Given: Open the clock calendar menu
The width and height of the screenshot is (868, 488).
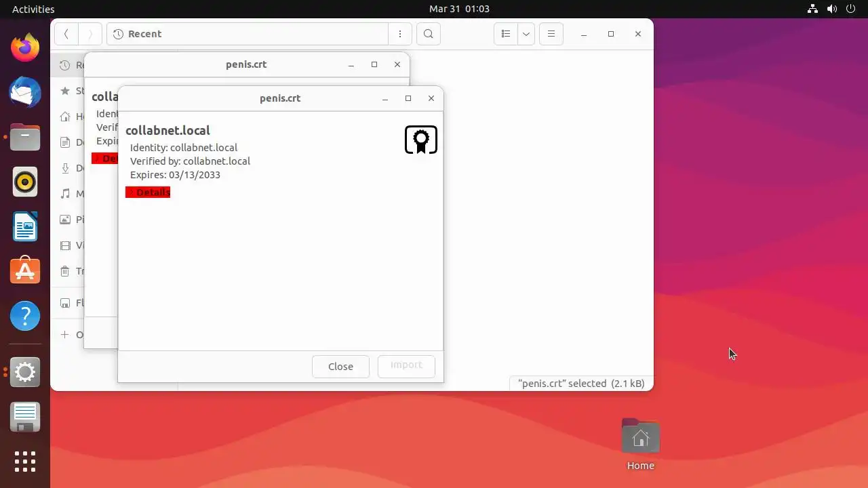Looking at the screenshot, I should pyautogui.click(x=459, y=9).
